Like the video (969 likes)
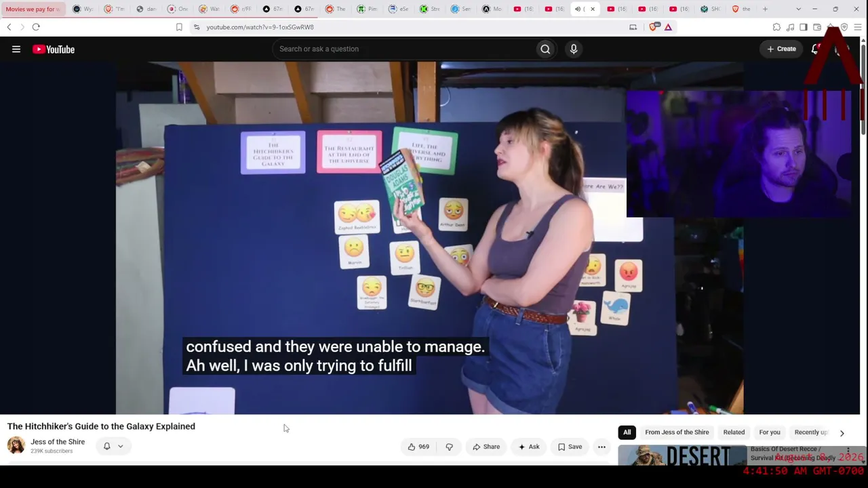868x488 pixels. point(418,447)
